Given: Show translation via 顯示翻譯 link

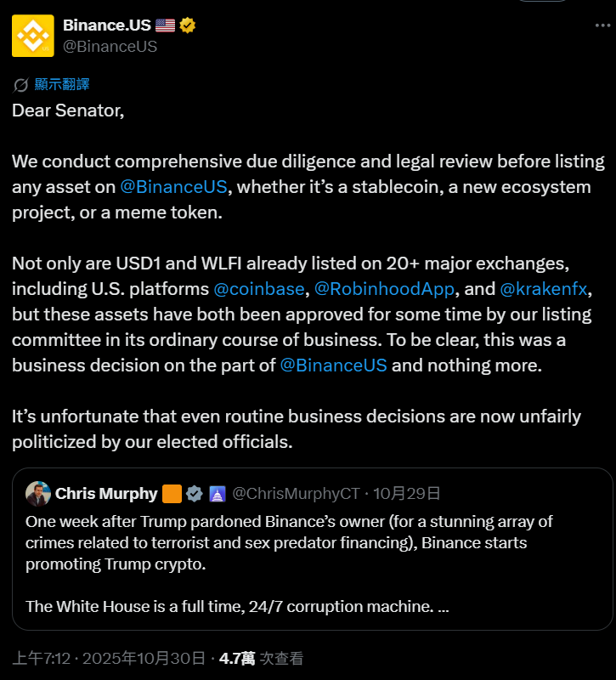Looking at the screenshot, I should tap(61, 84).
